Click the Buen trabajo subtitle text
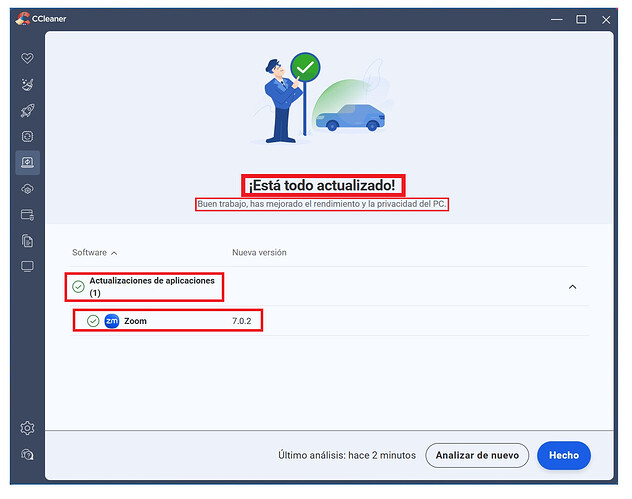This screenshot has height=499, width=632. (322, 204)
